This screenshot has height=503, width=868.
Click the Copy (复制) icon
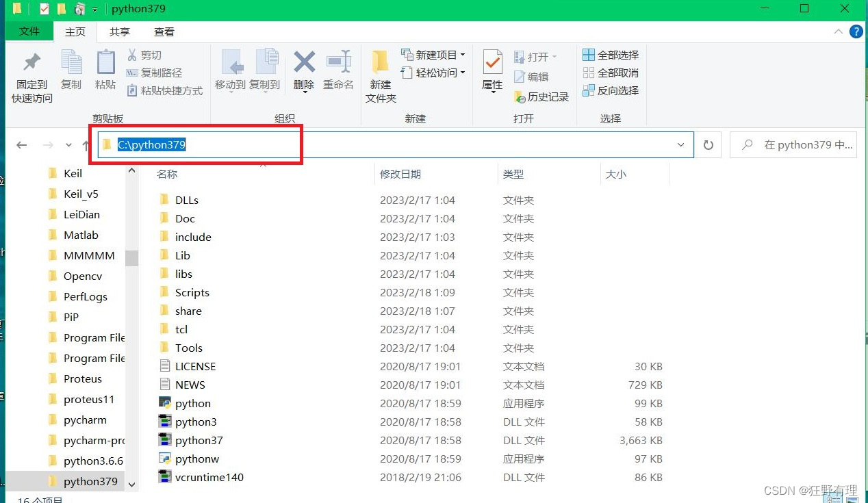(x=71, y=72)
